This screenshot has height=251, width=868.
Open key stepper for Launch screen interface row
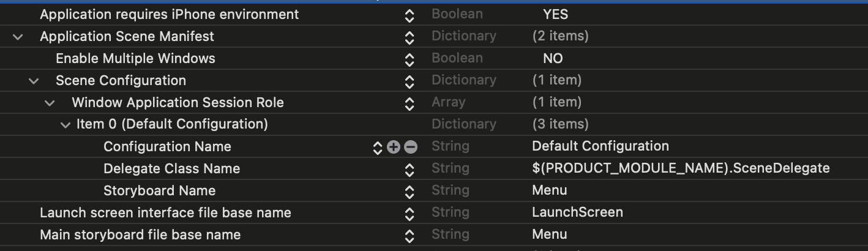(x=410, y=213)
